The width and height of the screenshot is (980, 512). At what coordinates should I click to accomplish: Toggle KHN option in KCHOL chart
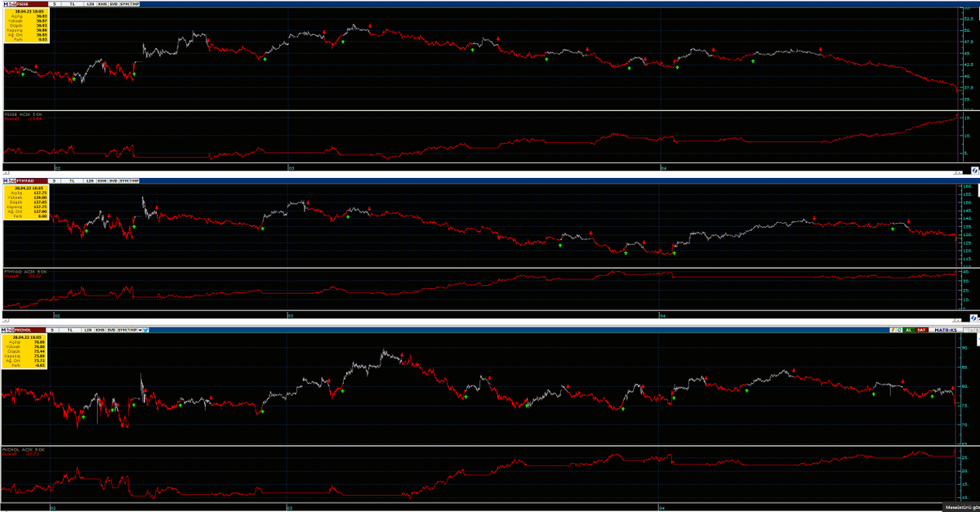point(100,330)
